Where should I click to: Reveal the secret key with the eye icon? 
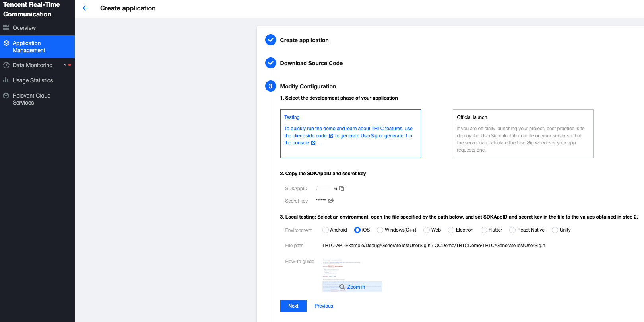[331, 201]
